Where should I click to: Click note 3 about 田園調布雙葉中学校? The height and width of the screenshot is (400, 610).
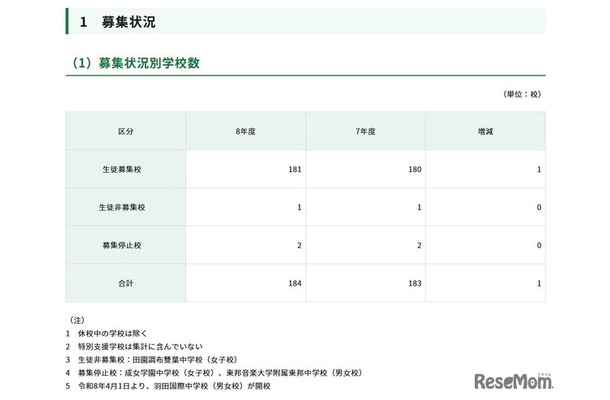(x=165, y=357)
